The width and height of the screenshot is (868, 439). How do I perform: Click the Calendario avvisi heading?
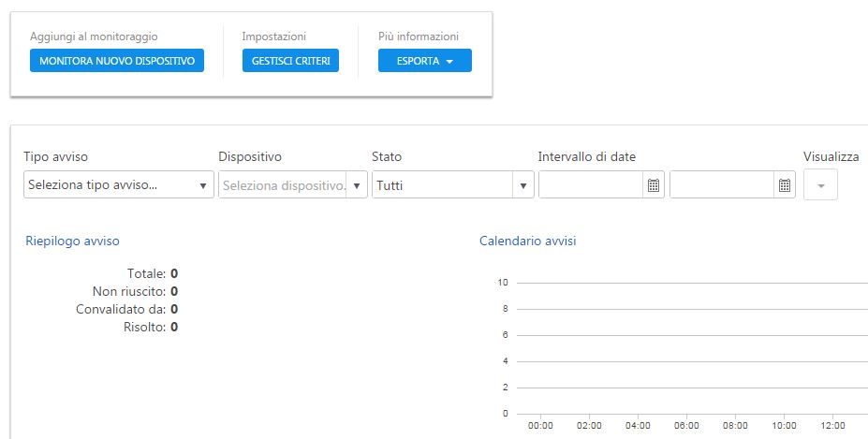[x=527, y=241]
